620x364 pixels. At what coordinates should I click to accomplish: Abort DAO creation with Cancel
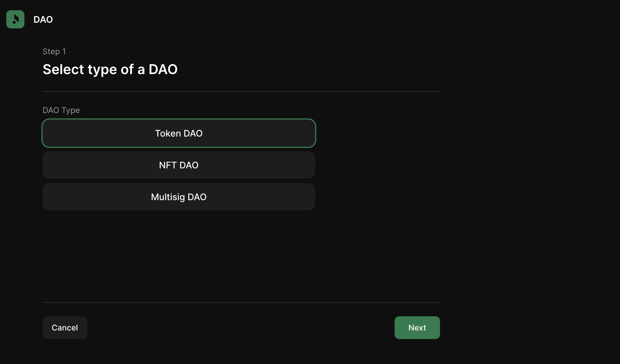point(65,328)
